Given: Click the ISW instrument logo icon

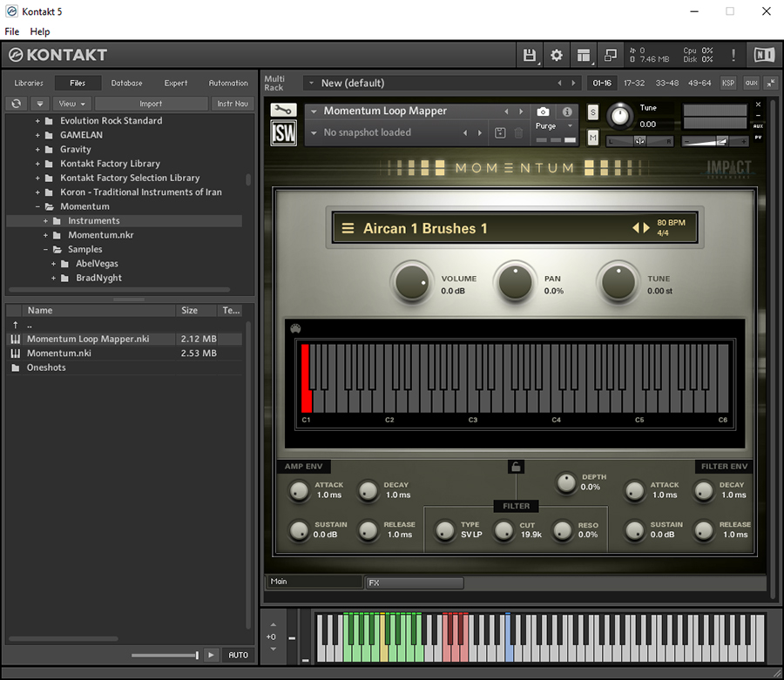Looking at the screenshot, I should [x=283, y=133].
